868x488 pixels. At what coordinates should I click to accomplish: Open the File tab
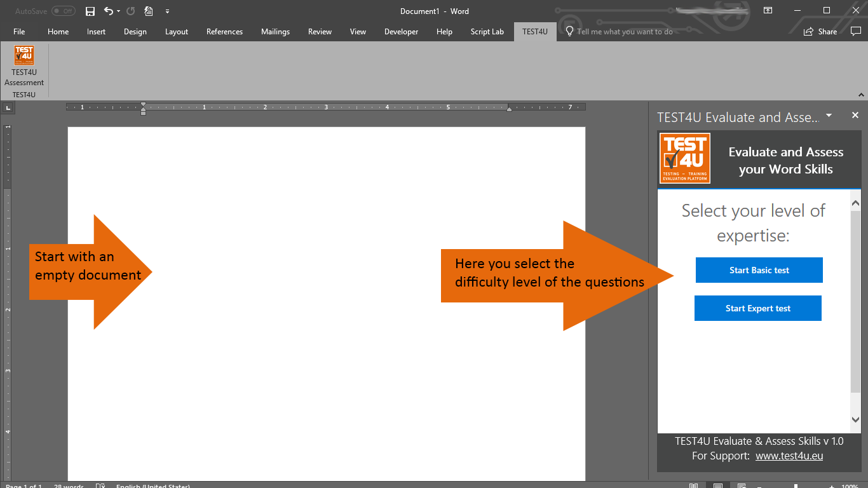(19, 32)
